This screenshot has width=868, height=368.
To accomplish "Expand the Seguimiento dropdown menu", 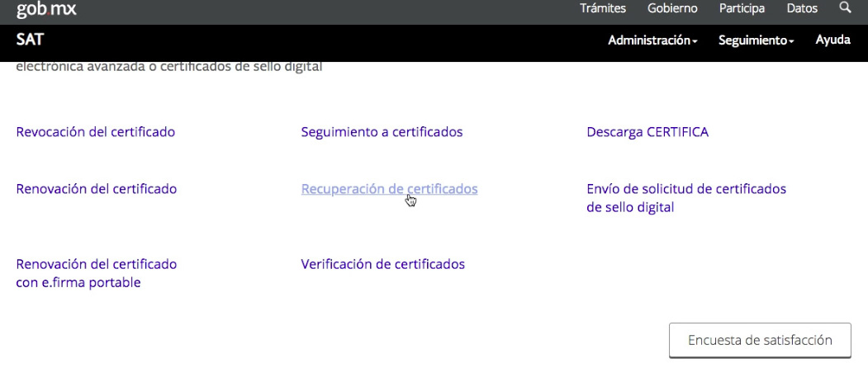I will [x=756, y=40].
